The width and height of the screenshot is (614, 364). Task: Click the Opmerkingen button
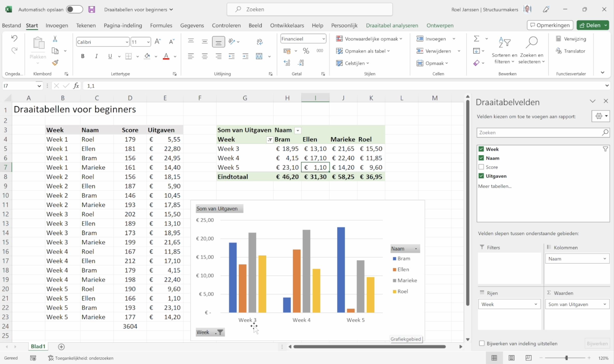(550, 25)
